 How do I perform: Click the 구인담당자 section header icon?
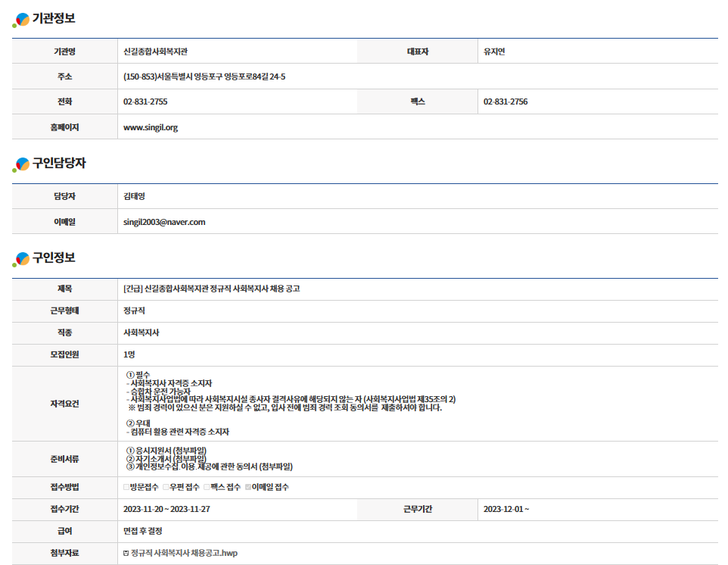click(21, 164)
